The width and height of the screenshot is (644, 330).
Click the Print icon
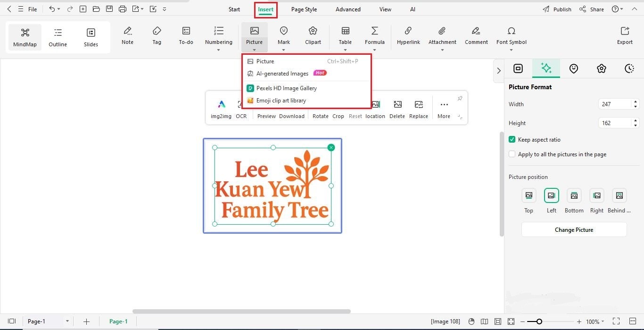(123, 9)
